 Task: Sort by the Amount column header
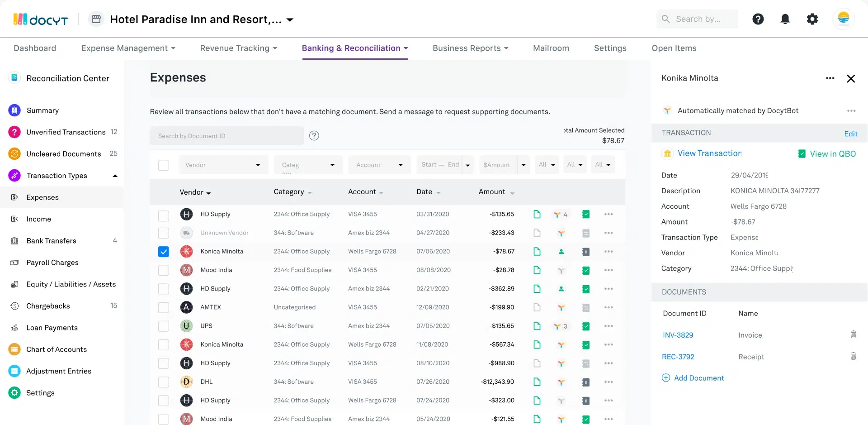[x=496, y=192]
